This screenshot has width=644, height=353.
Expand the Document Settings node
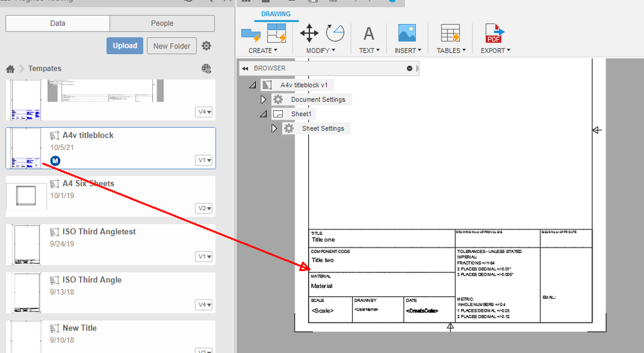click(x=263, y=99)
